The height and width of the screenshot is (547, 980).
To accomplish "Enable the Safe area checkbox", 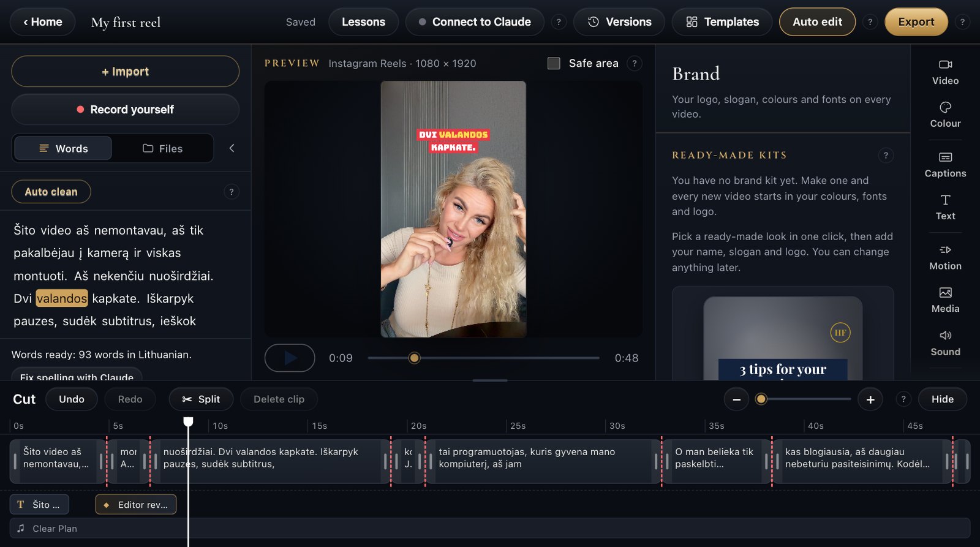I will click(x=554, y=63).
